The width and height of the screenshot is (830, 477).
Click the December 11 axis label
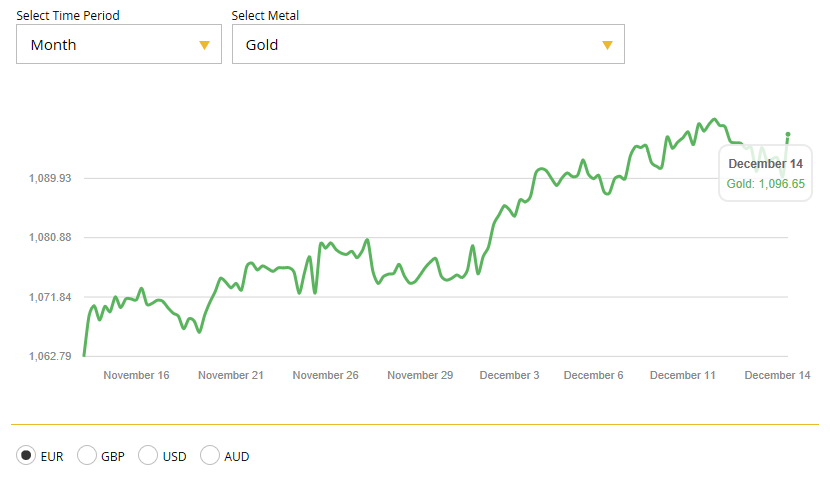tap(683, 376)
